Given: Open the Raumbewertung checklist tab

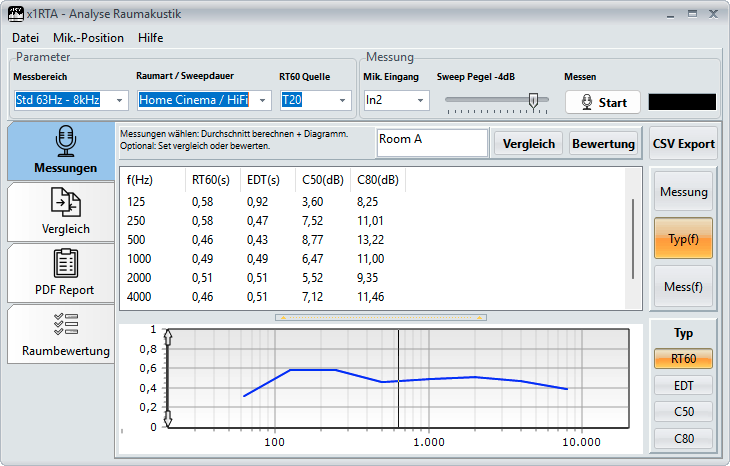Looking at the screenshot, I should point(58,334).
